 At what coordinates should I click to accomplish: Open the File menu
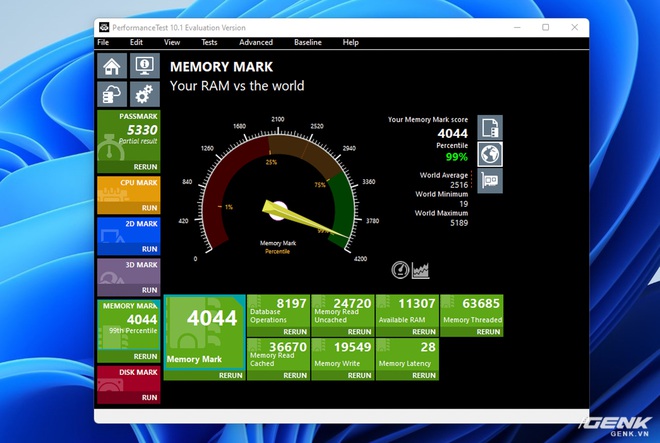103,42
